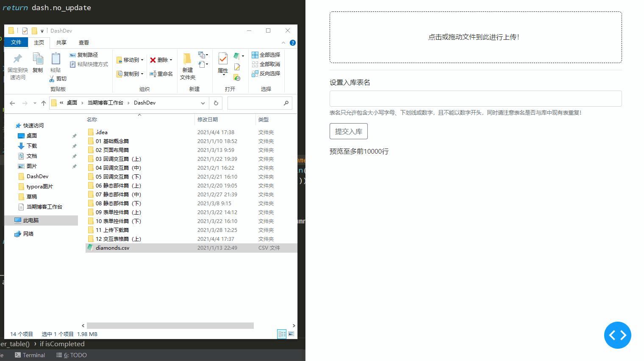The height and width of the screenshot is (361, 644).
Task: Switch to the 查看 (View) ribbon tab
Action: (84, 43)
